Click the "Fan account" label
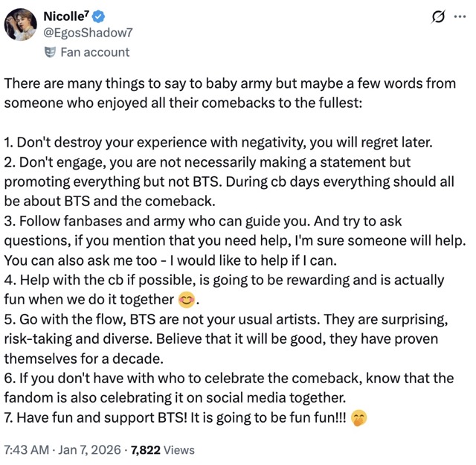Viewport: 476px width, 465px height. pos(94,52)
